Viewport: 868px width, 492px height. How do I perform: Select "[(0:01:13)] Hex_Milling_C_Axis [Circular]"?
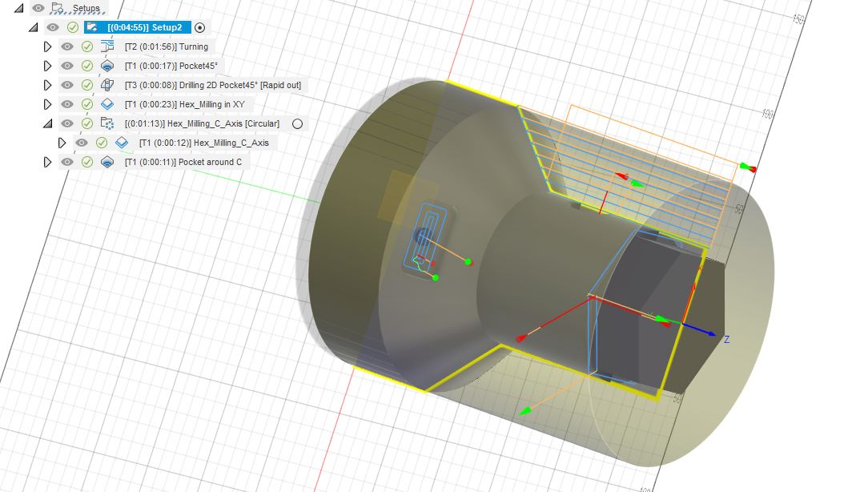[202, 123]
